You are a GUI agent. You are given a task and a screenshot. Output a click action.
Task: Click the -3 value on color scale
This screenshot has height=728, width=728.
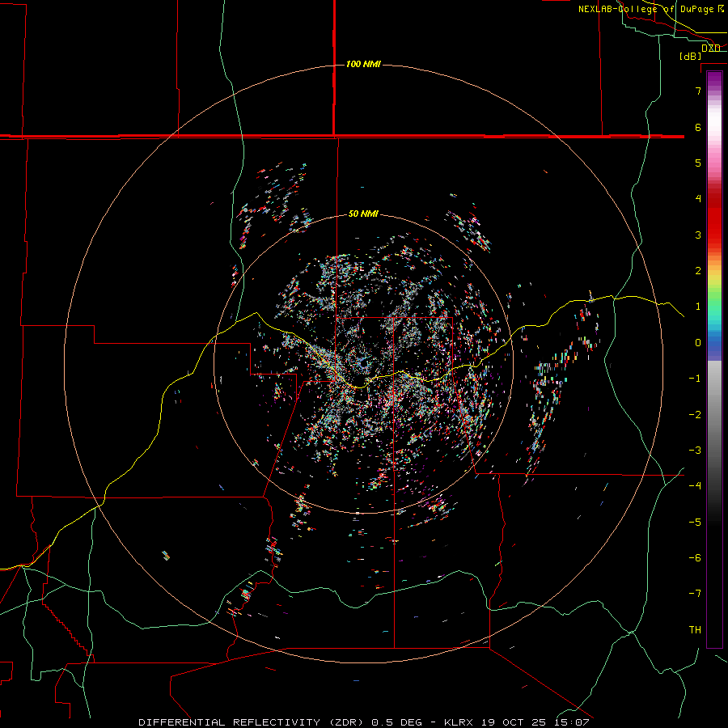(x=695, y=451)
